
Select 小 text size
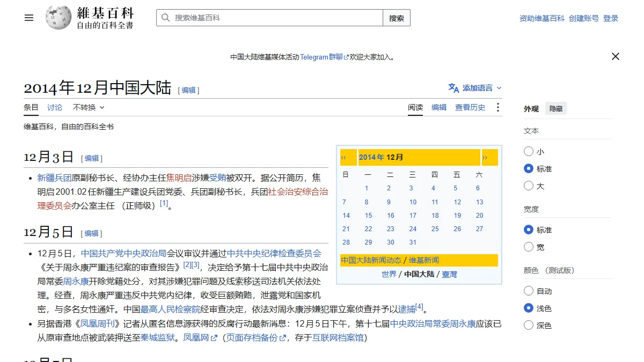[529, 152]
